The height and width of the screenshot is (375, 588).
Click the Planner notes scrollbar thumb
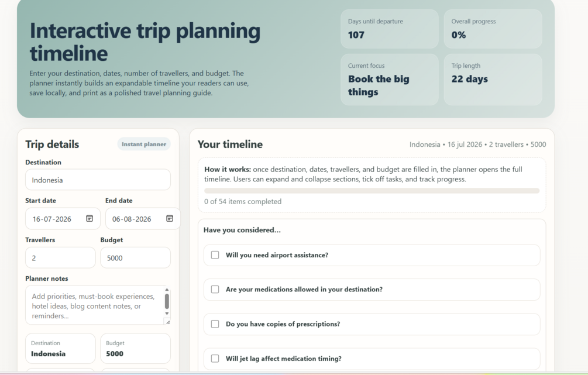pyautogui.click(x=167, y=301)
